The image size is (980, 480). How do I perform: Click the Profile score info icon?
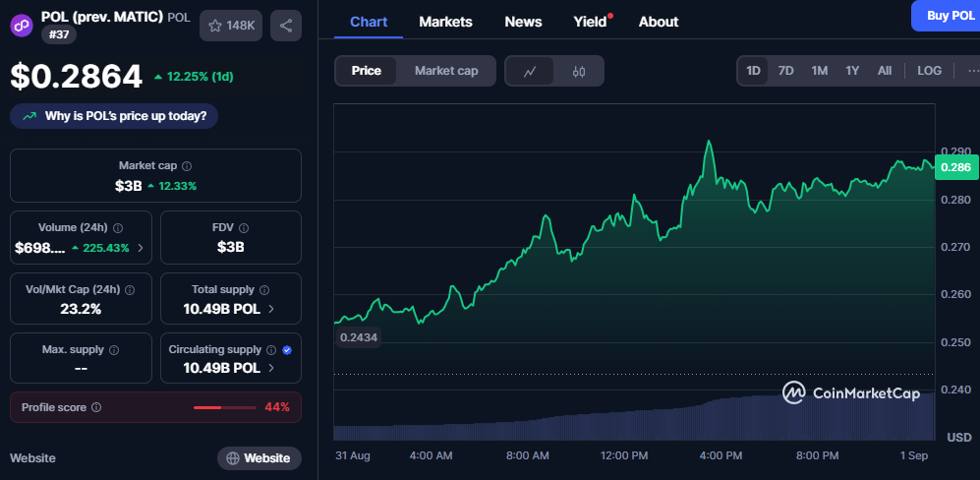96,407
